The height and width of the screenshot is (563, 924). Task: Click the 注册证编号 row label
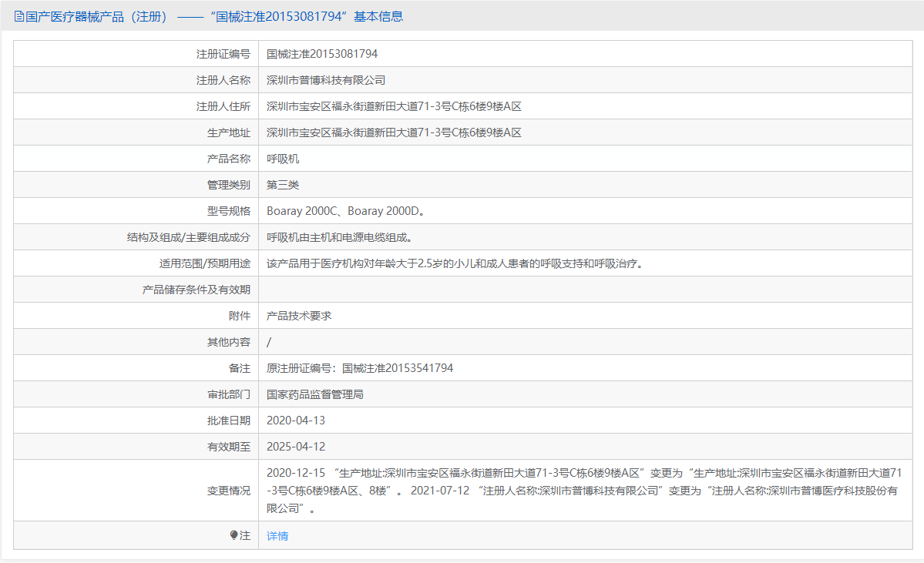(223, 53)
